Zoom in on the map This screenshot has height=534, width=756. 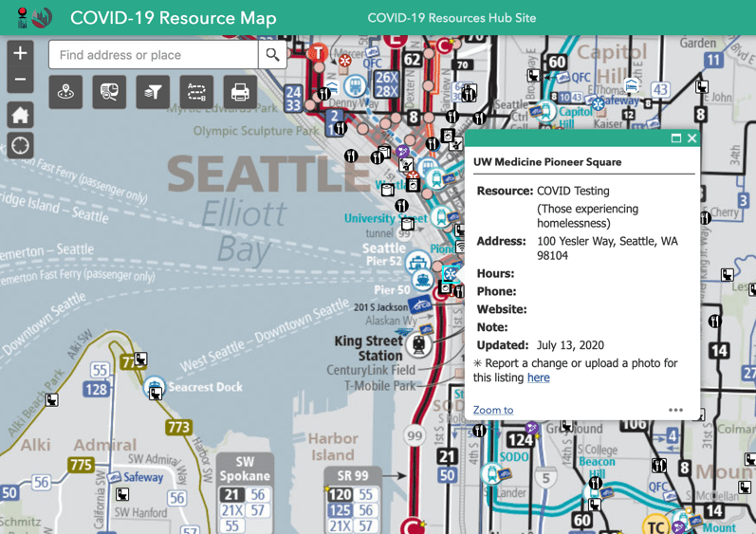[x=20, y=54]
